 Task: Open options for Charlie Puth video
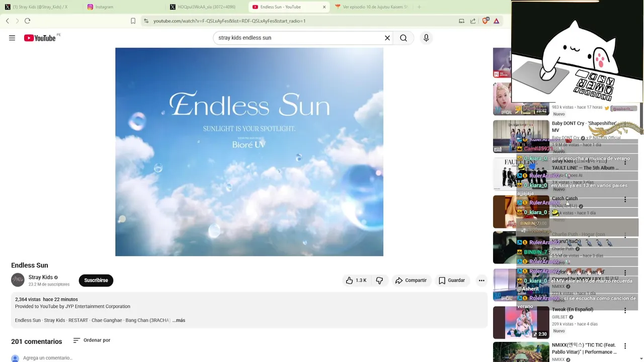point(625,236)
